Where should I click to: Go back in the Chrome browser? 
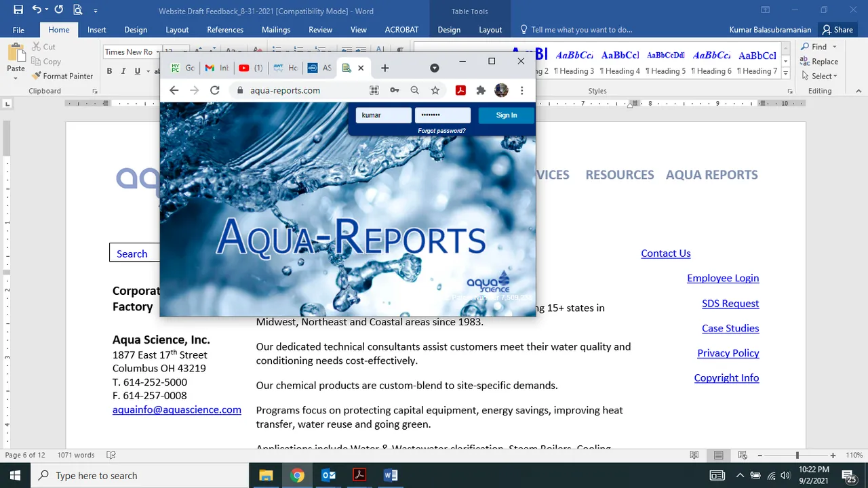pyautogui.click(x=174, y=90)
